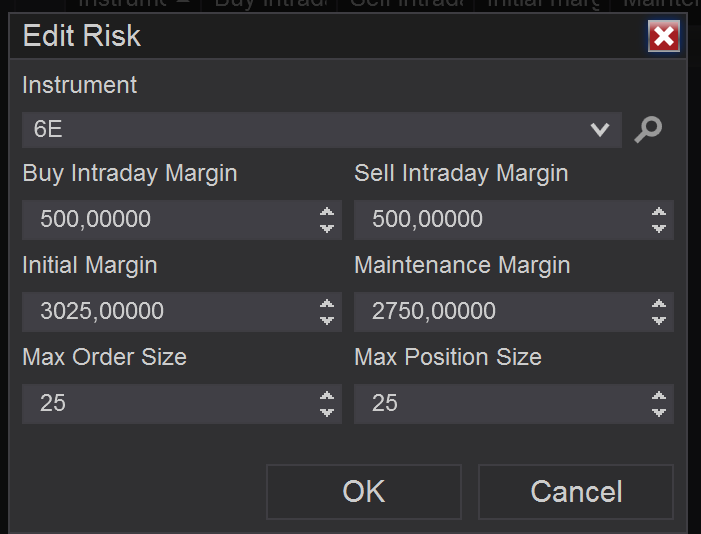
Task: Expand the Instrument dropdown arrow
Action: click(x=600, y=129)
